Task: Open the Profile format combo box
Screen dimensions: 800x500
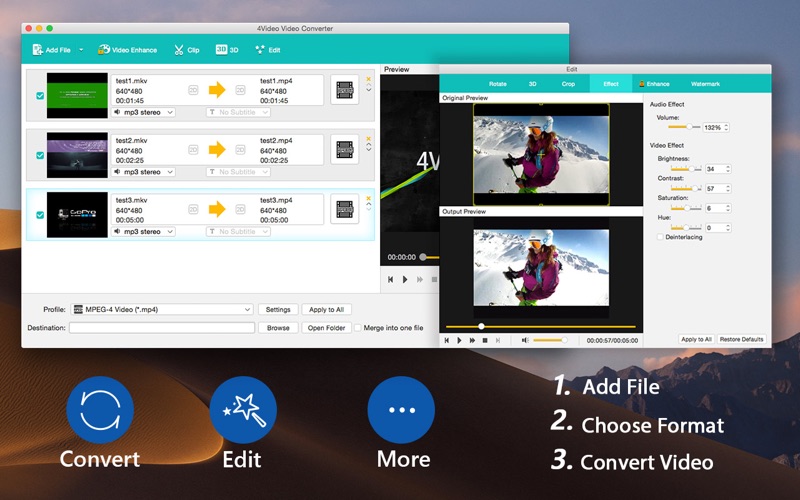Action: coord(162,309)
